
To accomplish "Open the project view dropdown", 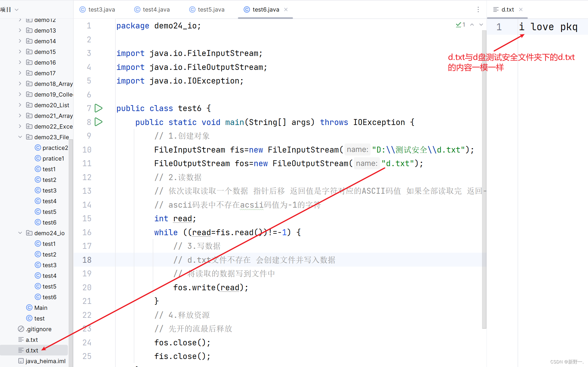I will [x=17, y=9].
